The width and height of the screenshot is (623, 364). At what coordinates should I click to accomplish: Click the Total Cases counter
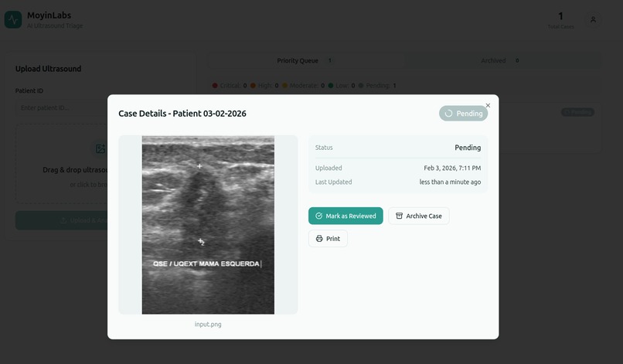pos(560,20)
